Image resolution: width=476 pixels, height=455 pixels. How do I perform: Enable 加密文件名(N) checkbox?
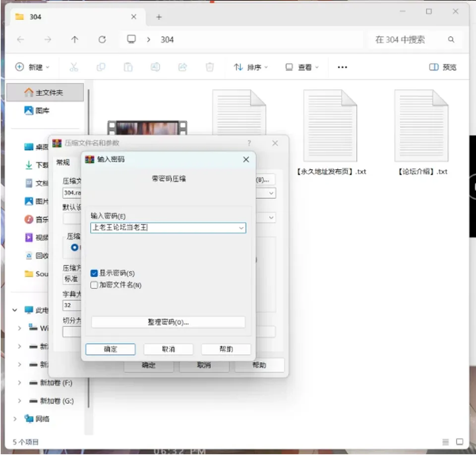(94, 285)
